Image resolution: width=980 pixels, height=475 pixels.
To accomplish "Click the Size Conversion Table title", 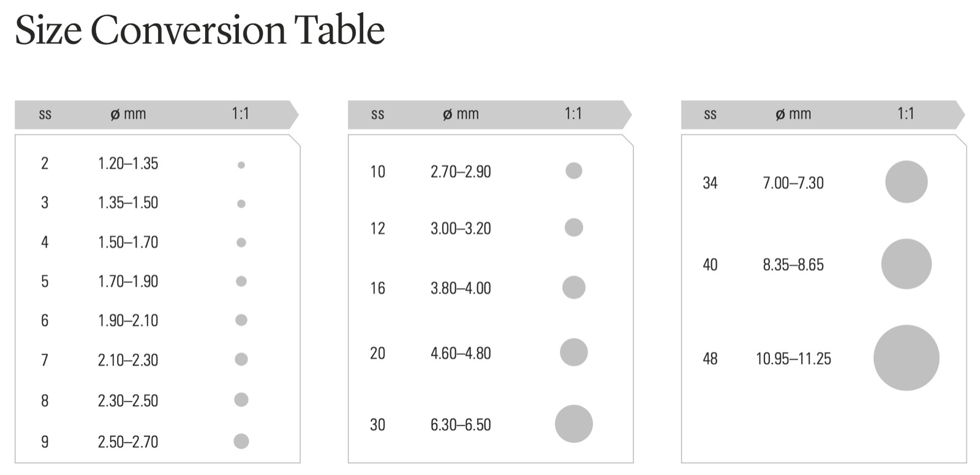I will point(200,29).
